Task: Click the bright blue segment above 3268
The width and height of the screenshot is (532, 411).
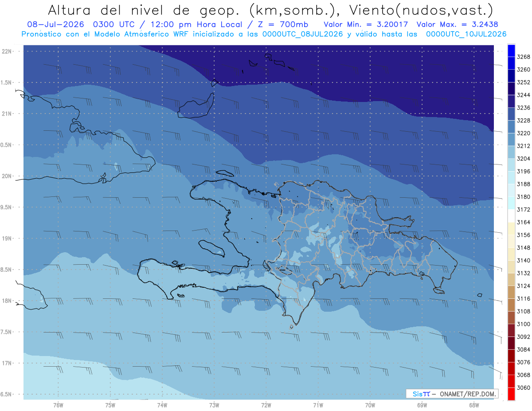Action: click(511, 51)
